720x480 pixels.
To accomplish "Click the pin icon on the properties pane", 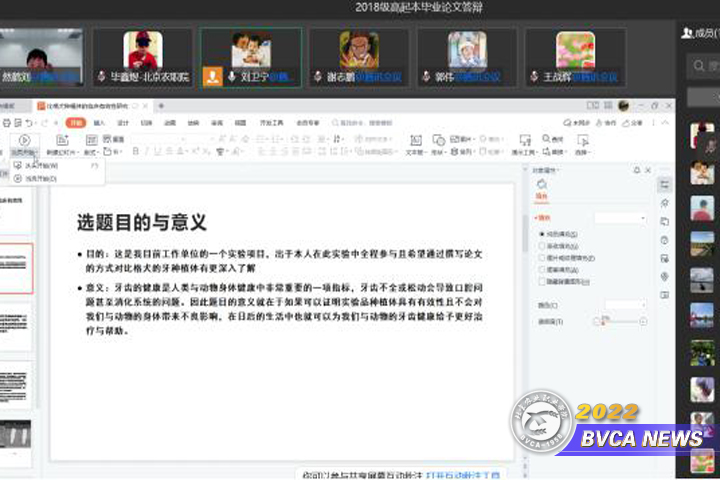I will [x=638, y=171].
